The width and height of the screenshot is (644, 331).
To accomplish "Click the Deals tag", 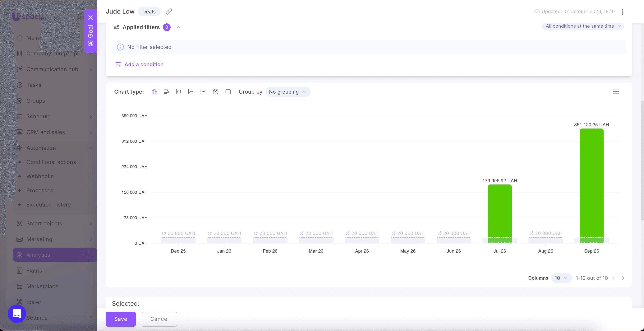I will click(x=149, y=12).
